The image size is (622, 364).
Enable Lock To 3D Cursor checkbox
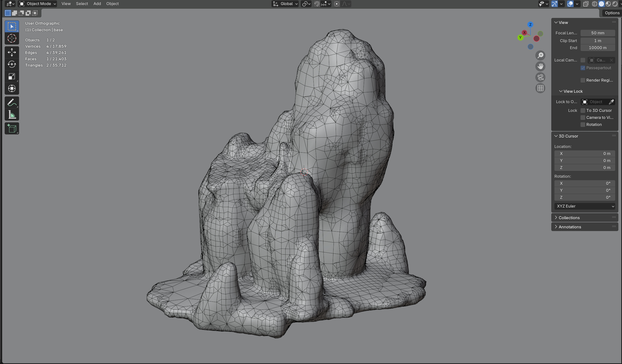coord(583,110)
